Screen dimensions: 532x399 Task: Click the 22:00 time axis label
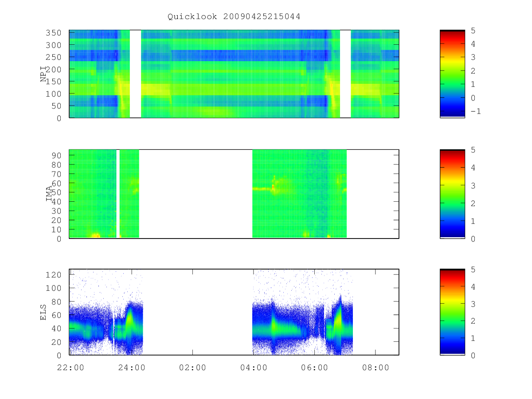[71, 368]
